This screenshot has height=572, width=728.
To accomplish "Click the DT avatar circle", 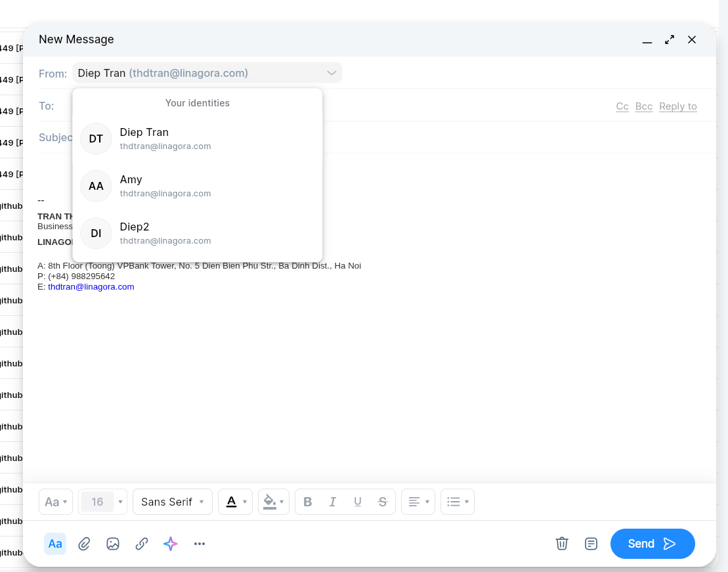I will (x=96, y=139).
